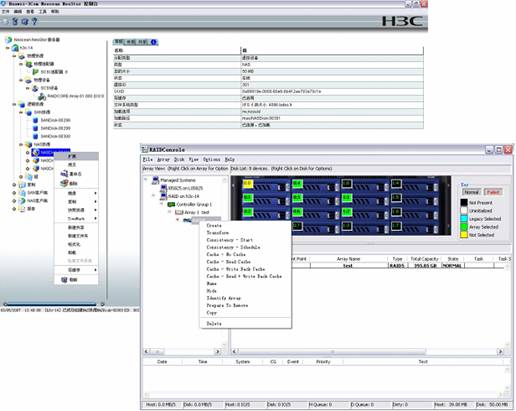Select green disk slot 0:6
The image size is (516, 411).
(297, 212)
